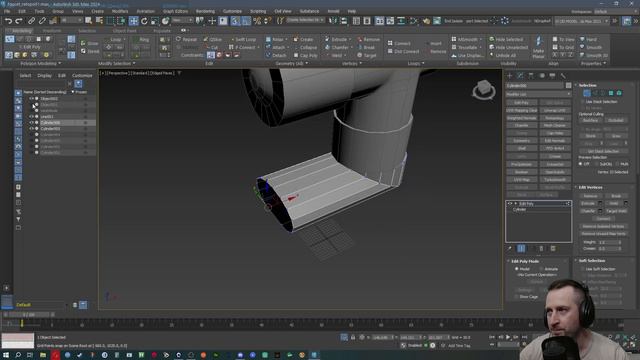
Task: Open the Create command panel tab
Action: [509, 76]
